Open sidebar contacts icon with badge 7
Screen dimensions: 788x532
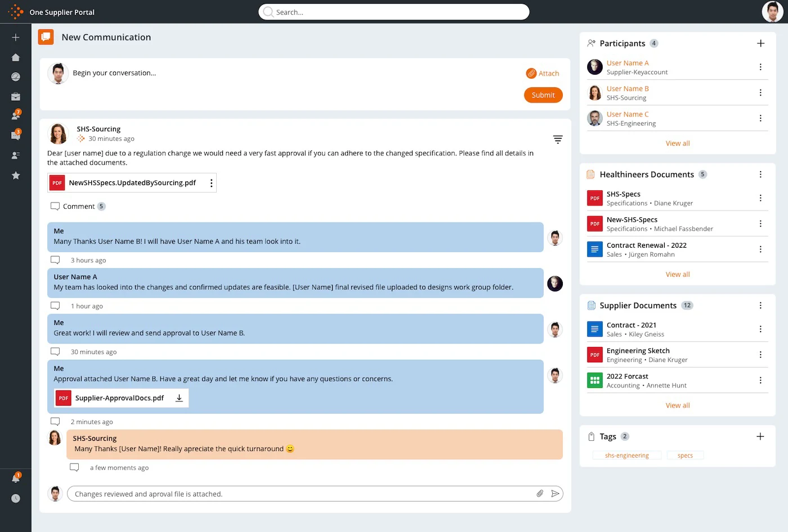pos(16,115)
